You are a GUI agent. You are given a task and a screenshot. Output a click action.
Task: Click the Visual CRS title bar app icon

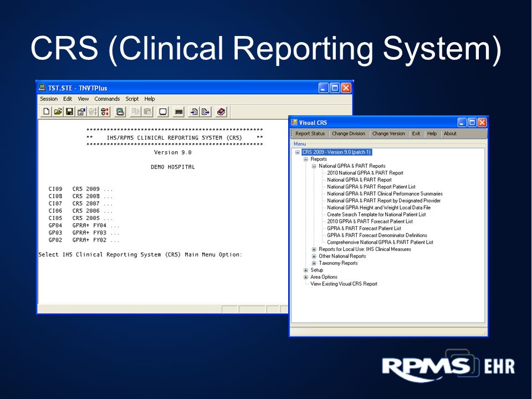point(294,122)
